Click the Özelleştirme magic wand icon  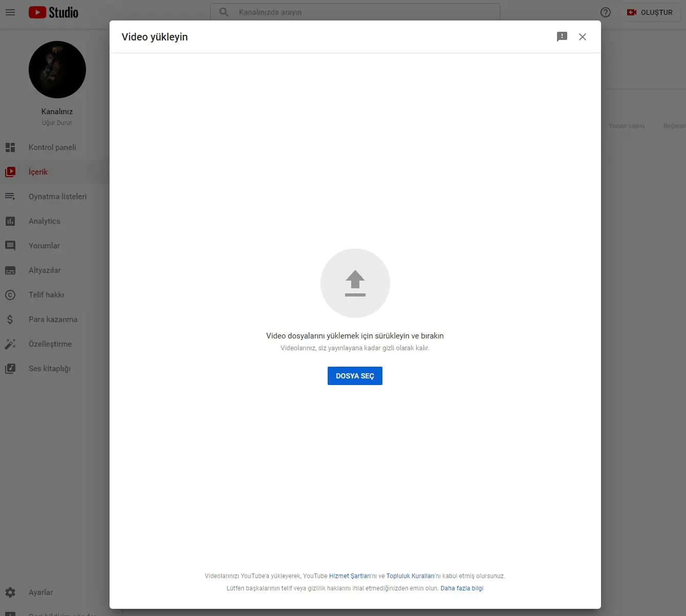pos(10,344)
